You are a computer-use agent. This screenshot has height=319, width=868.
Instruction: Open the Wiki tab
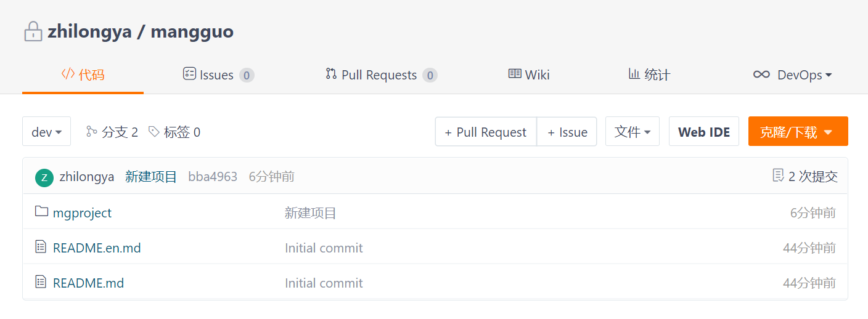(x=529, y=75)
